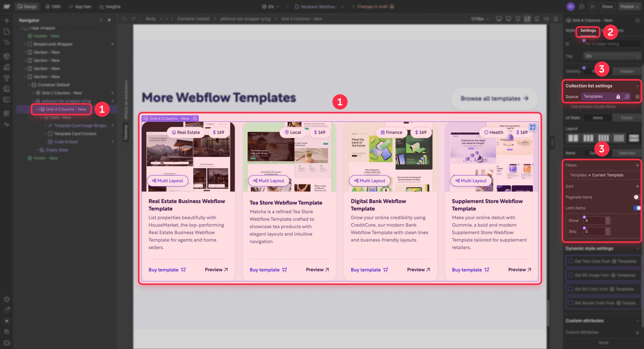Open the Insights tab
Viewport: 644px width, 349px height.
pyautogui.click(x=110, y=7)
